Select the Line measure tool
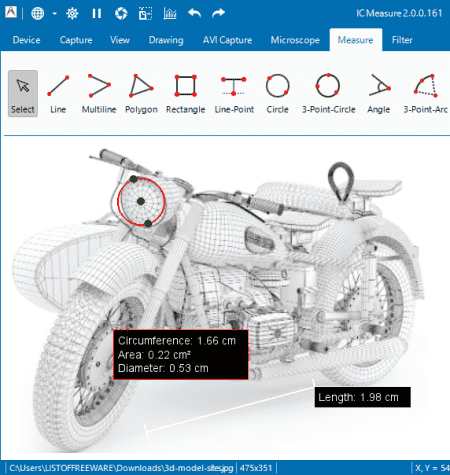 [58, 94]
